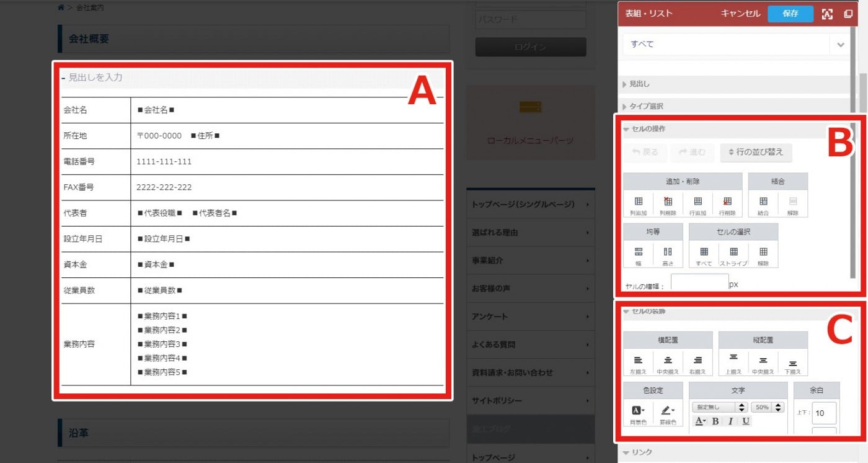Open the 50% font size dropdown
868x463 pixels.
[768, 407]
